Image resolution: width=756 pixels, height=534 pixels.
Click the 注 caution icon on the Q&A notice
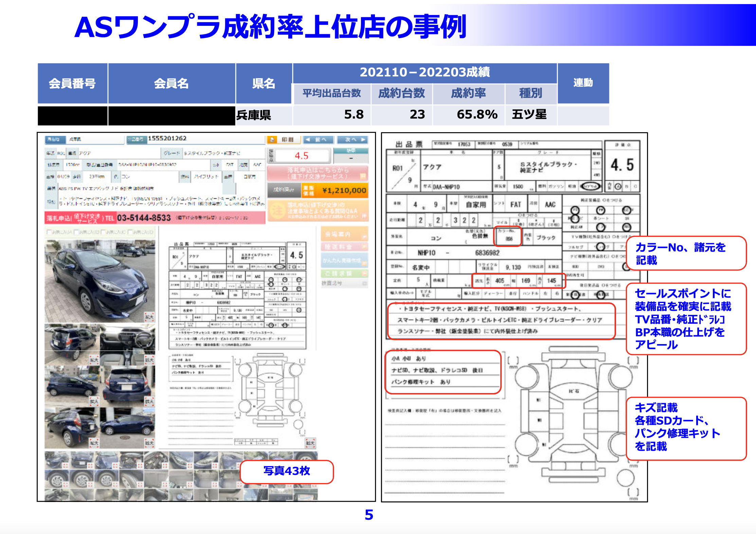pos(277,211)
